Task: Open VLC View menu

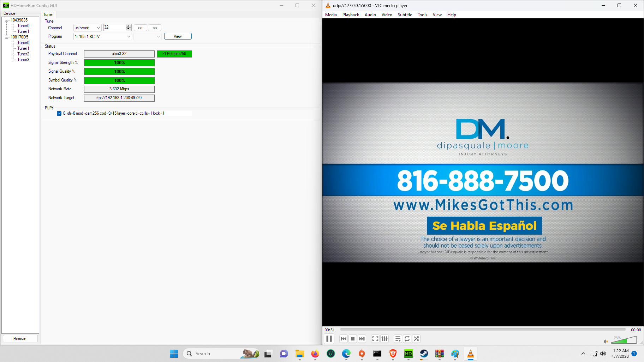Action: pyautogui.click(x=437, y=15)
